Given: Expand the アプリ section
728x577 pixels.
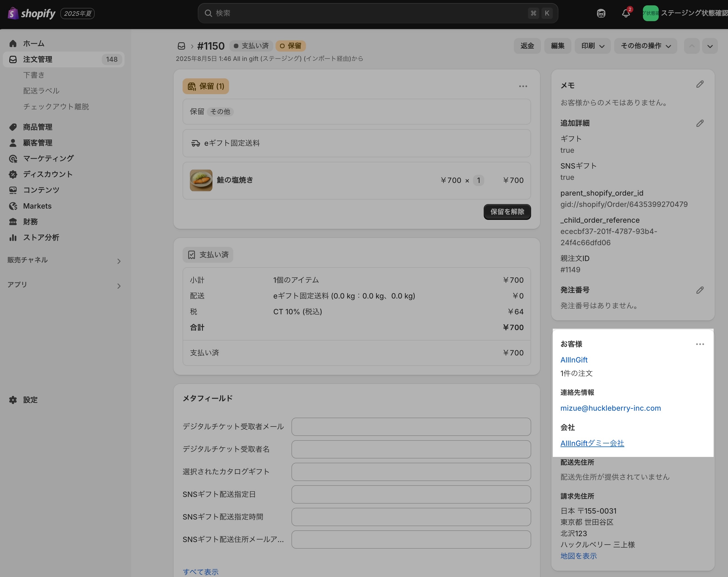Looking at the screenshot, I should [119, 286].
